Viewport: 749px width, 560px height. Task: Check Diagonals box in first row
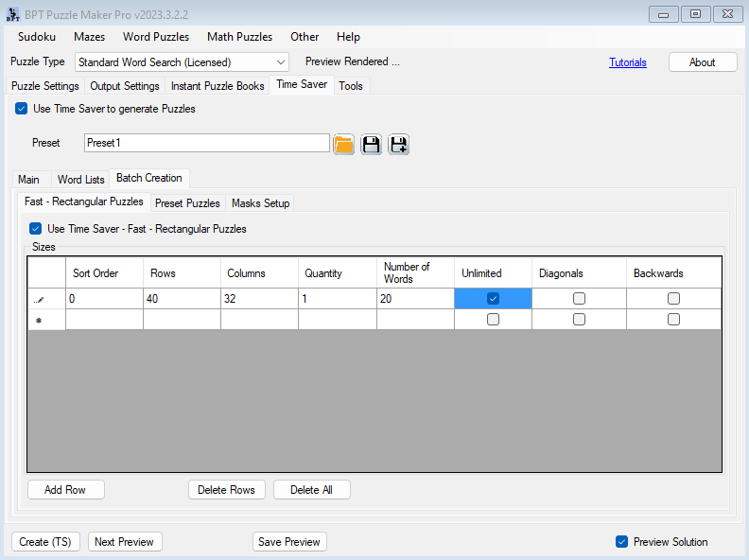(579, 298)
